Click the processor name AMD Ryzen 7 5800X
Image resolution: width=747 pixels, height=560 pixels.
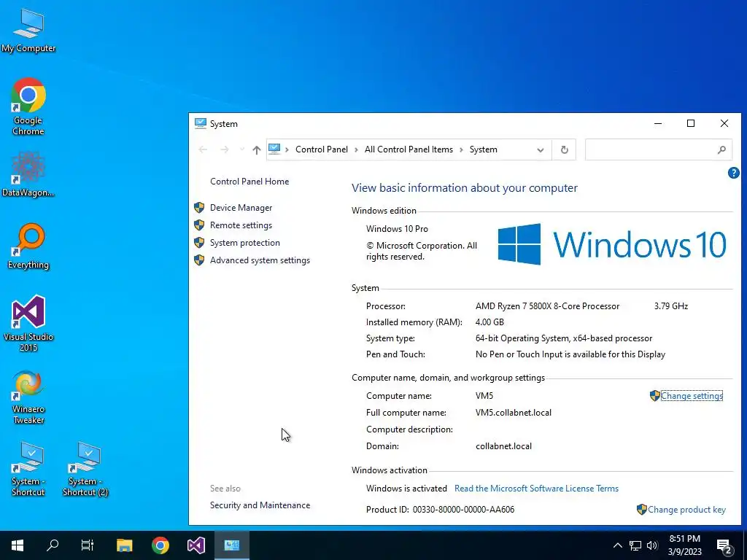point(547,306)
